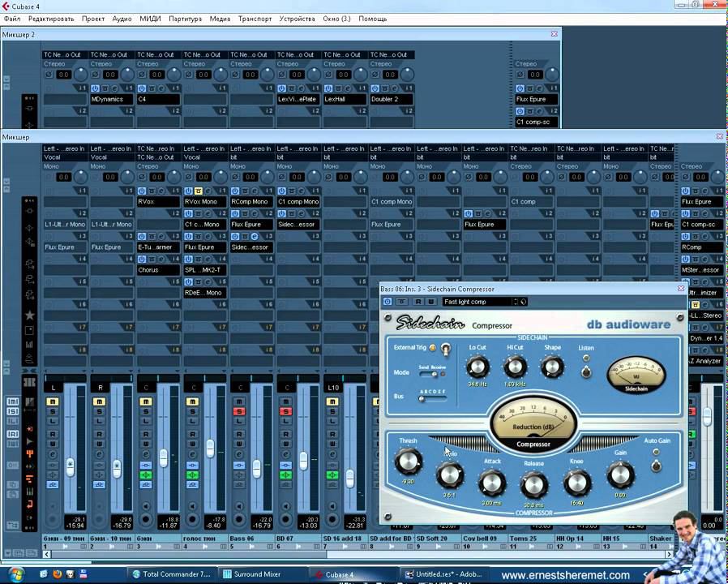Open the Chorus insert slot
This screenshot has height=584, width=728.
[x=158, y=270]
